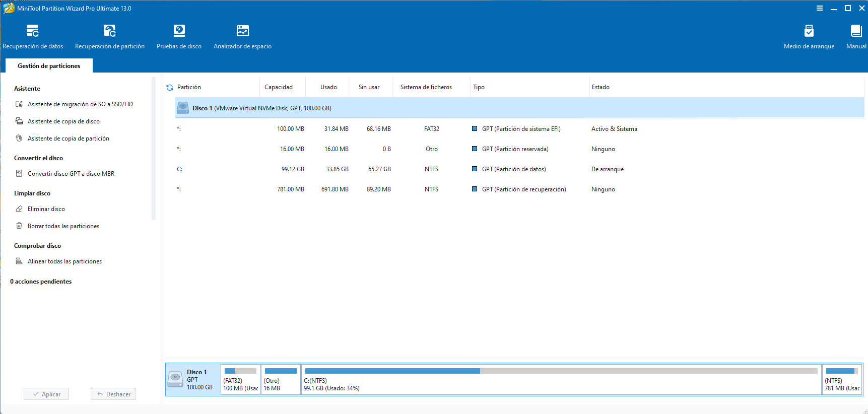Viewport: 868px width, 414px height.
Task: Choose Convertir disco GPT a disco MBR
Action: 71,174
